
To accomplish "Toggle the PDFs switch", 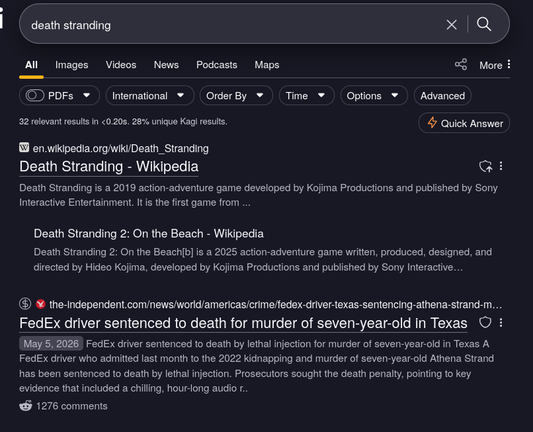I will coord(35,96).
